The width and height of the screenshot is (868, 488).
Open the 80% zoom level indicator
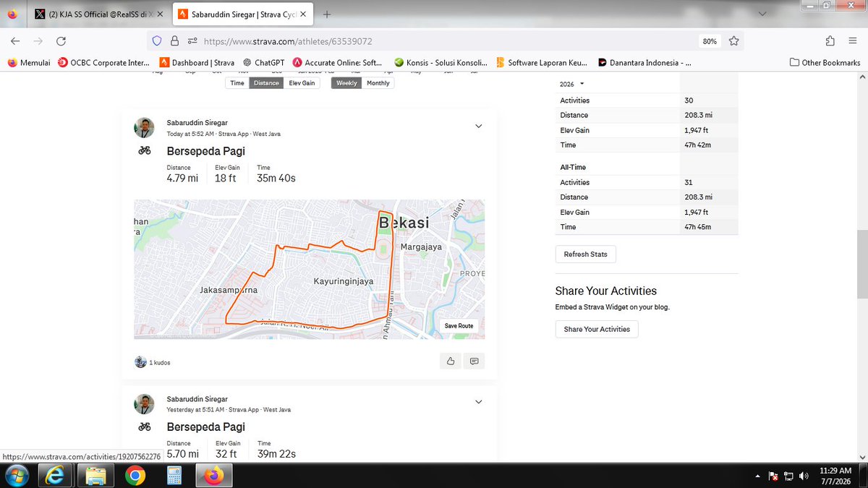[710, 41]
